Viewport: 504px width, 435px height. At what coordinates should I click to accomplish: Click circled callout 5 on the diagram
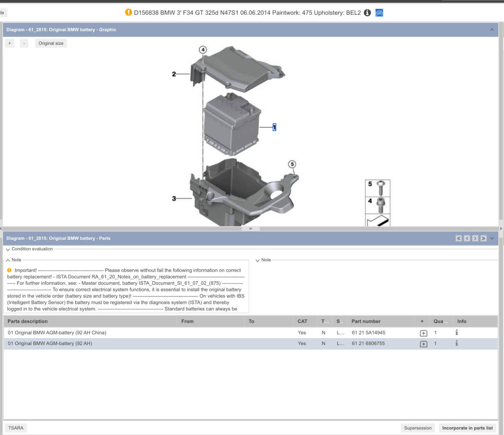[x=292, y=164]
